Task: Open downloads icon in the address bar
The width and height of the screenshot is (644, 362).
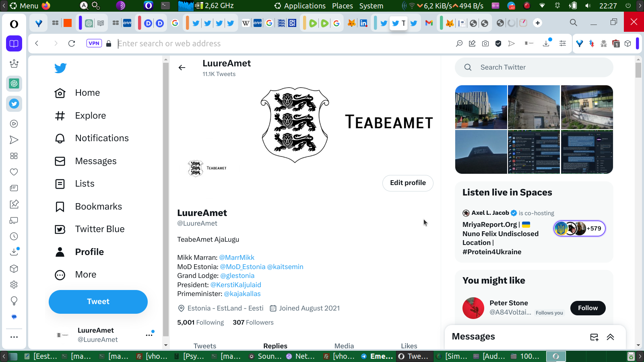Action: click(x=546, y=43)
